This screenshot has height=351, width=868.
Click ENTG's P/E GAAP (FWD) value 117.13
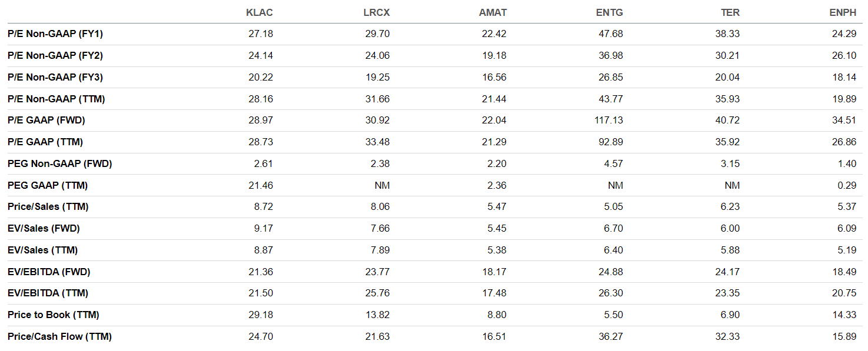(608, 121)
